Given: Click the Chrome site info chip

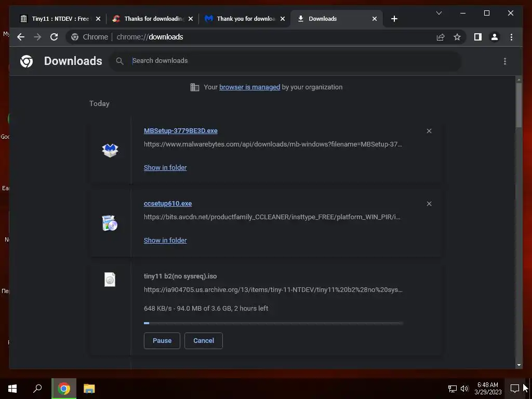Looking at the screenshot, I should coord(90,37).
